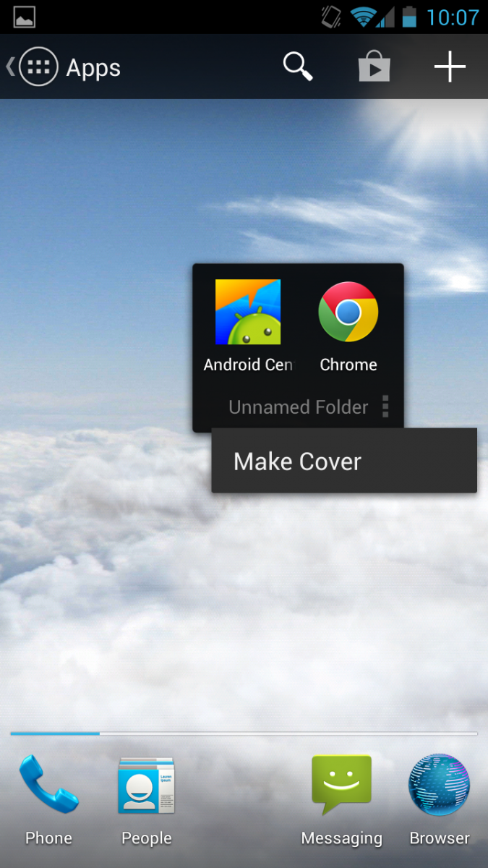The image size is (488, 868).
Task: Tap the picture notification icon in status bar
Action: 24,17
